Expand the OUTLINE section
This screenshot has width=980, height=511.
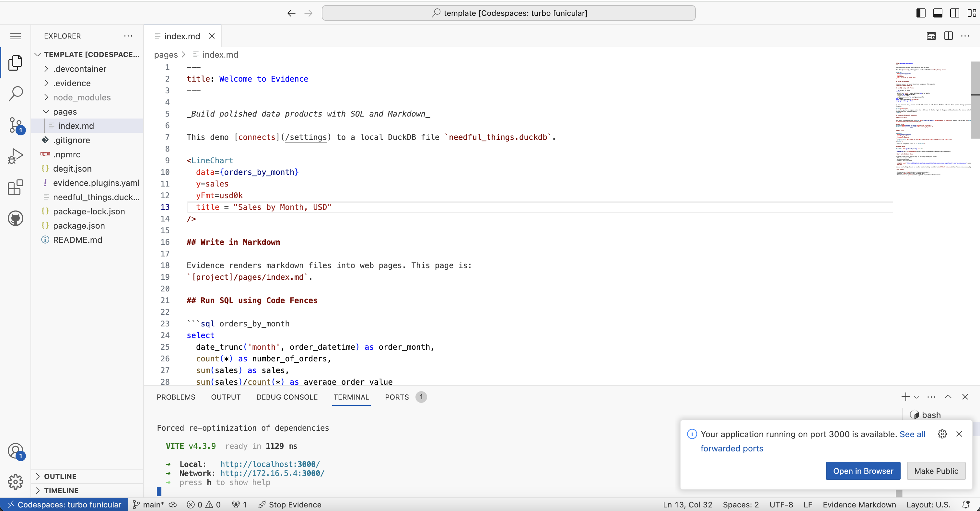click(87, 476)
